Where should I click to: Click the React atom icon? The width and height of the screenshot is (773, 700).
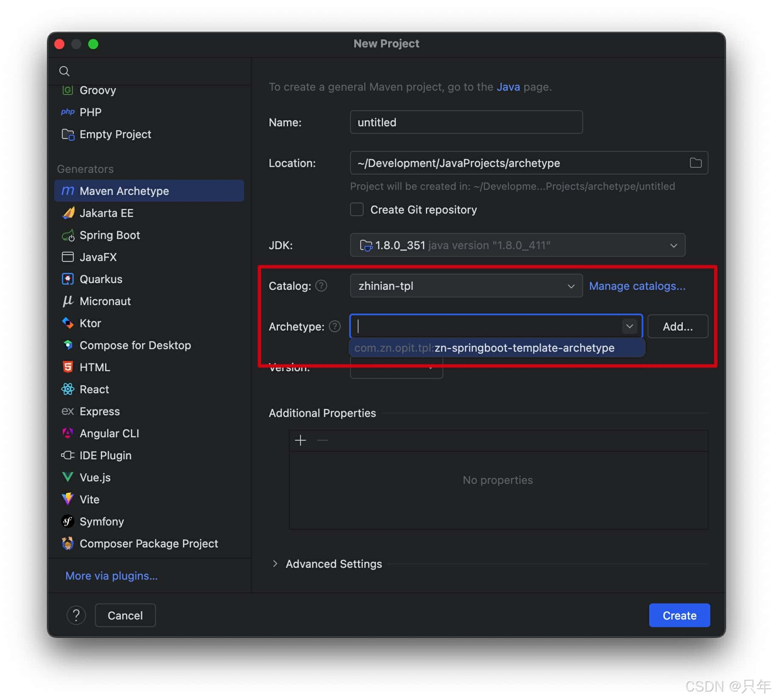click(67, 389)
